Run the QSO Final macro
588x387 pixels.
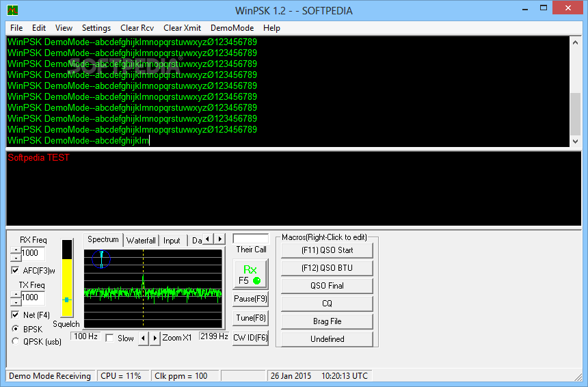point(327,286)
